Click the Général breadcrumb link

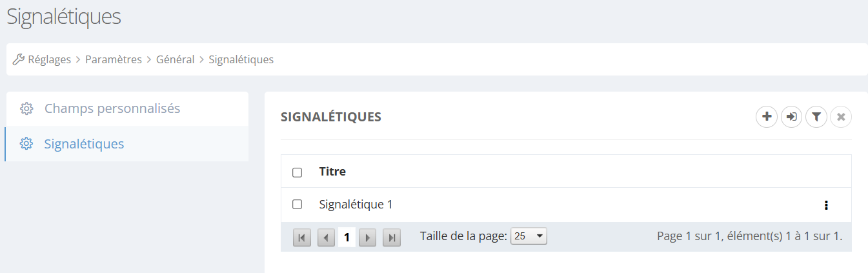pos(175,59)
